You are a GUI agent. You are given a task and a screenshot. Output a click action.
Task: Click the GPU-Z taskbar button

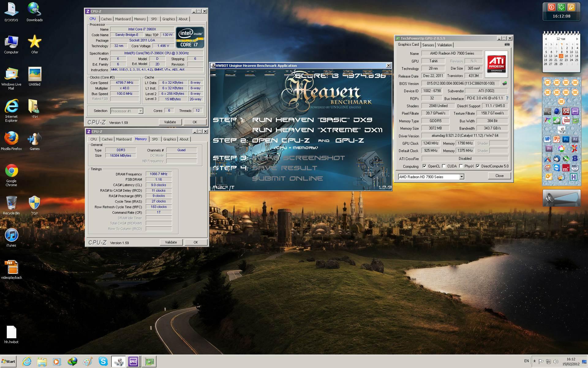point(149,362)
